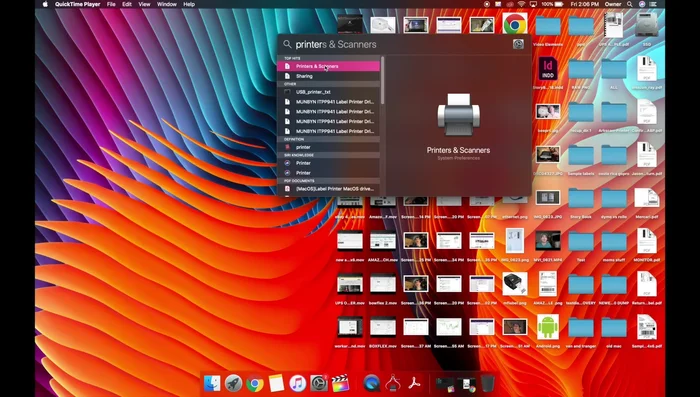This screenshot has width=700, height=397.
Task: Choose Printers & Scanners top hit
Action: coord(329,66)
